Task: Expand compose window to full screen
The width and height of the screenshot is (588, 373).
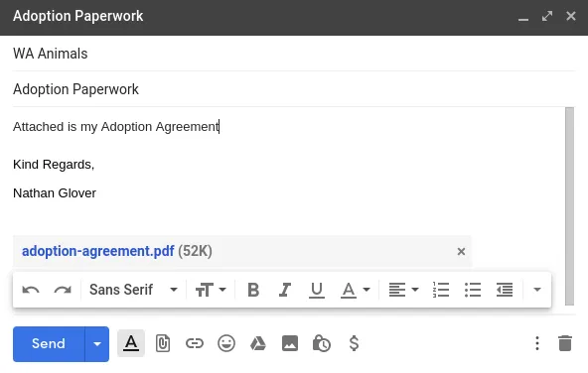Action: pyautogui.click(x=547, y=16)
